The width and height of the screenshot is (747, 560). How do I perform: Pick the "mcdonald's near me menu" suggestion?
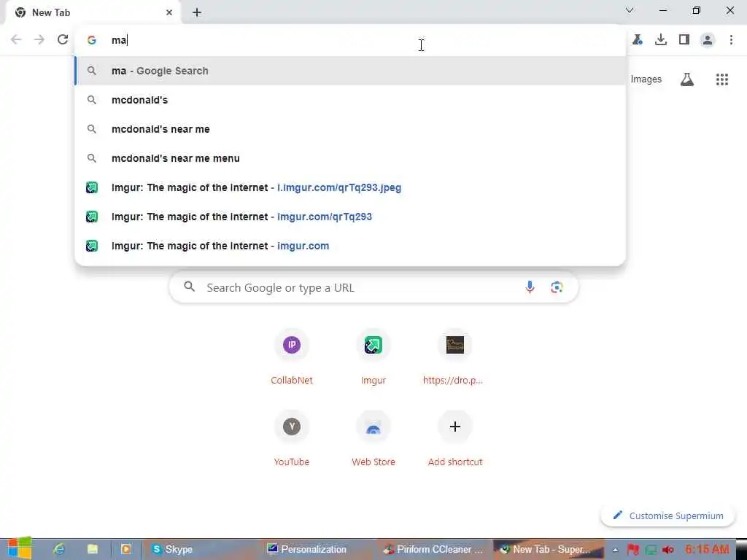350,158
